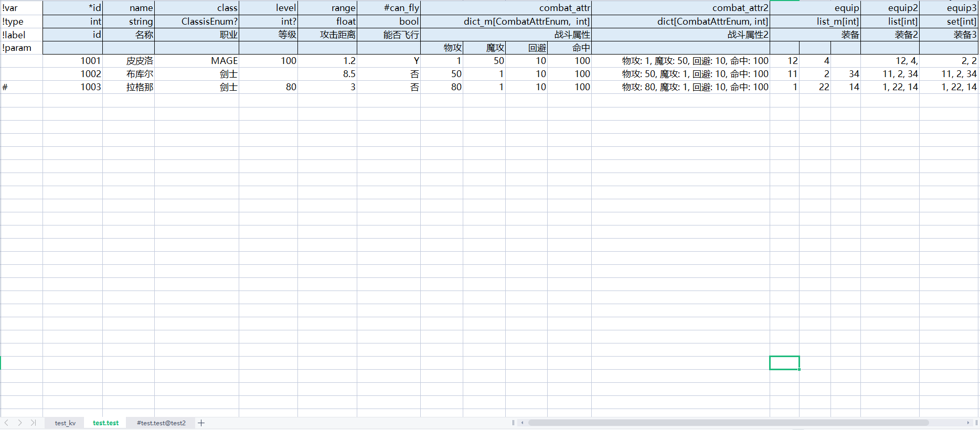Image resolution: width=980 pixels, height=430 pixels.
Task: Select the #can_fly header cell
Action: [x=389, y=8]
